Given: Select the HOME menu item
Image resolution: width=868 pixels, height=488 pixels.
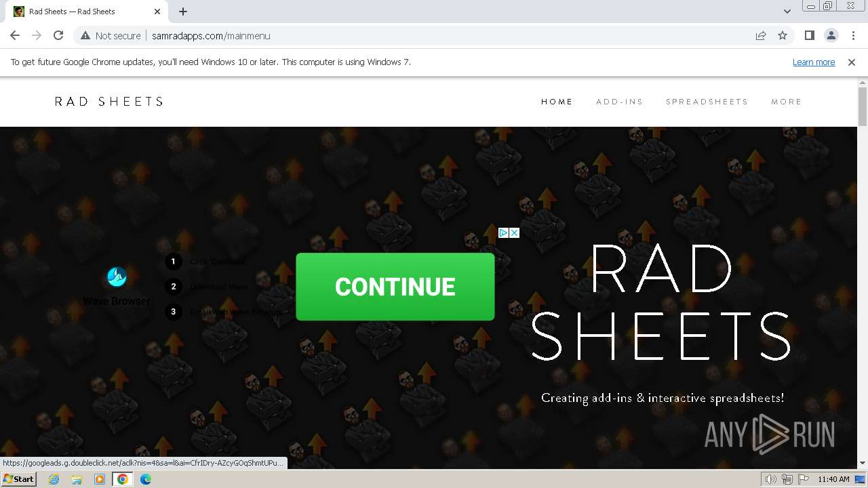Looking at the screenshot, I should pos(557,102).
